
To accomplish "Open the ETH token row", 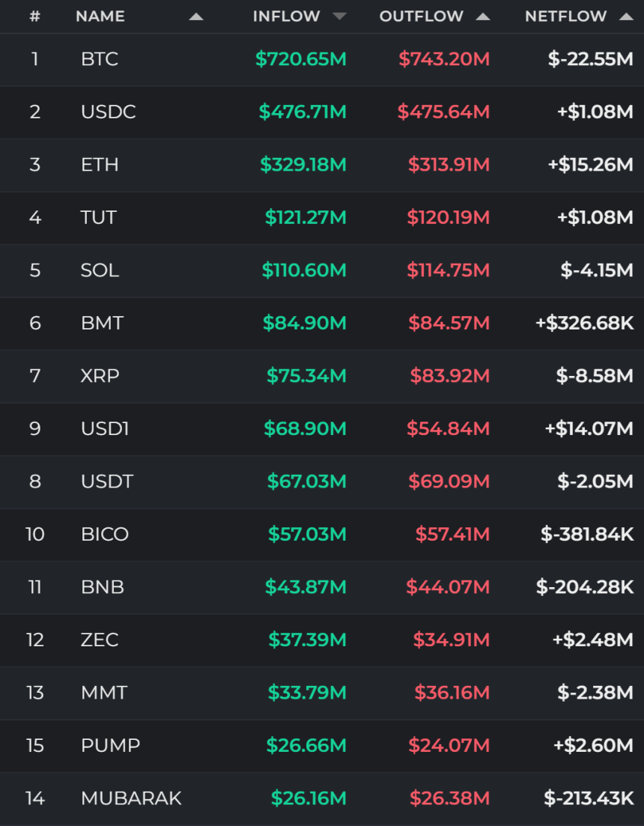I will 322,165.
